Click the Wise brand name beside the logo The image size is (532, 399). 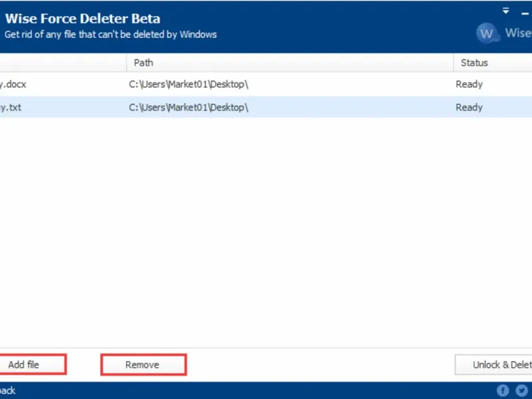(x=518, y=33)
